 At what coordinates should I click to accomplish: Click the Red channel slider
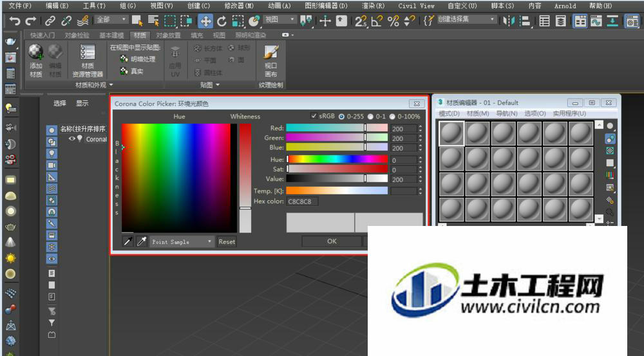click(337, 128)
